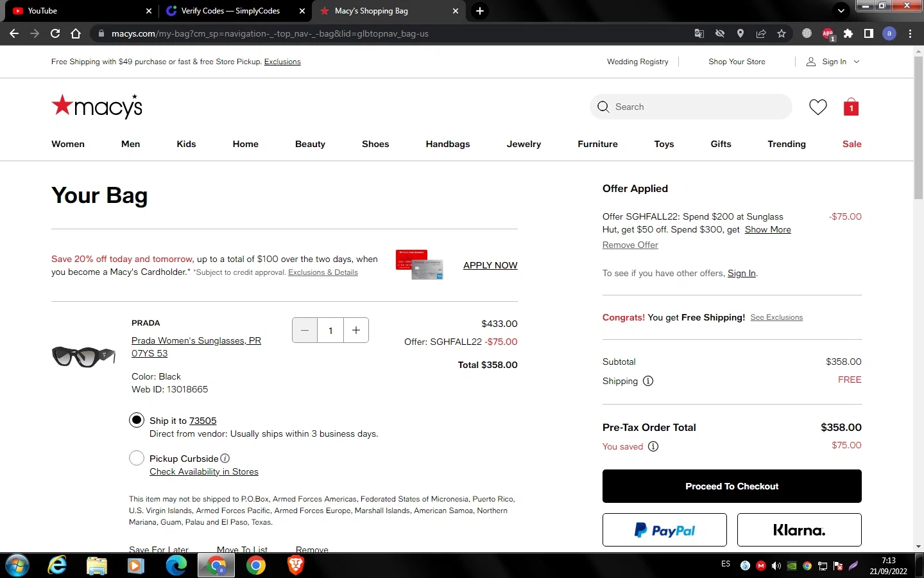Click inside the Search input field

[691, 107]
